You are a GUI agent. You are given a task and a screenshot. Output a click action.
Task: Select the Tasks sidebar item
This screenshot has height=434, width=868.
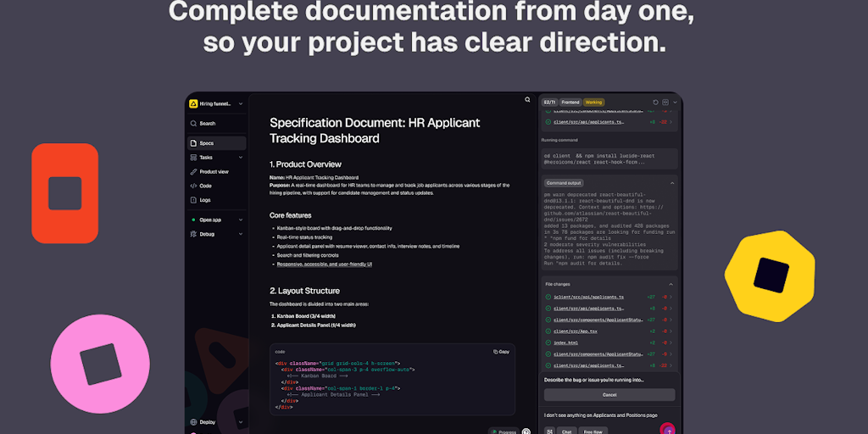[216, 157]
